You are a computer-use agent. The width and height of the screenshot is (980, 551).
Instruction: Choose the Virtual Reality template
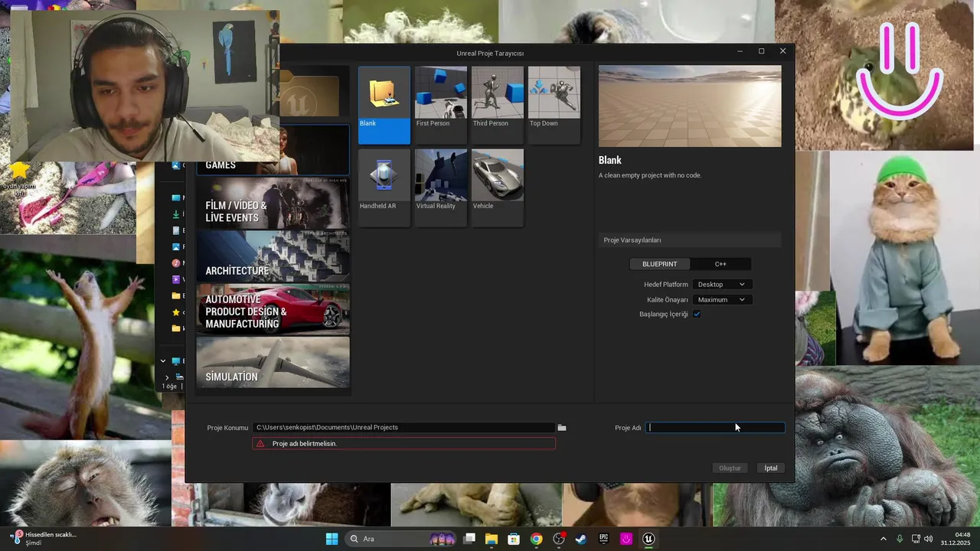pos(441,187)
